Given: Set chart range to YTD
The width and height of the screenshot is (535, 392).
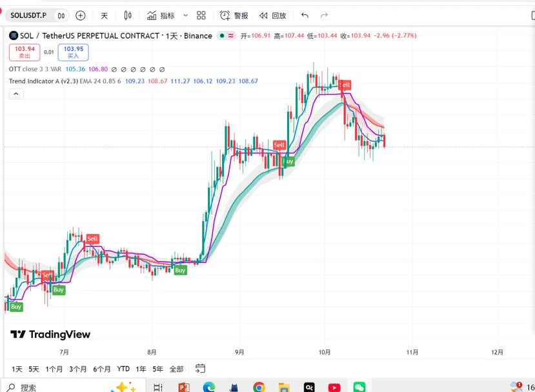Looking at the screenshot, I should pos(123,369).
